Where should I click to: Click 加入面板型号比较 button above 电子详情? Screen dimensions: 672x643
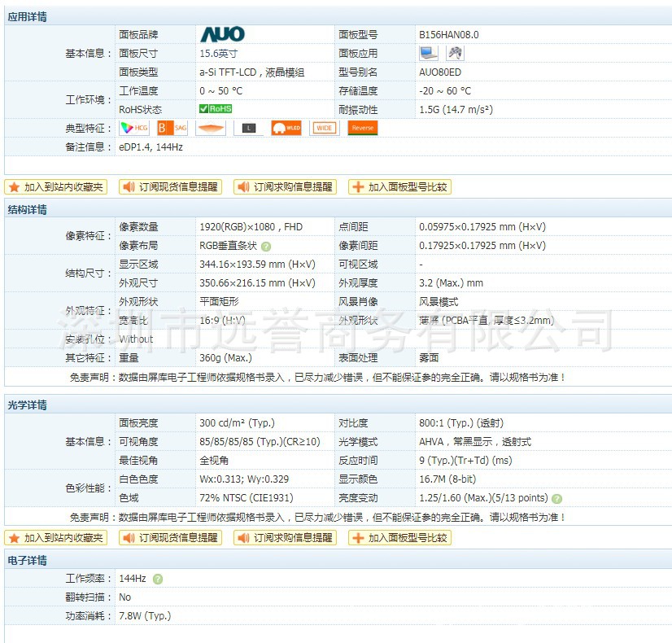click(x=399, y=538)
